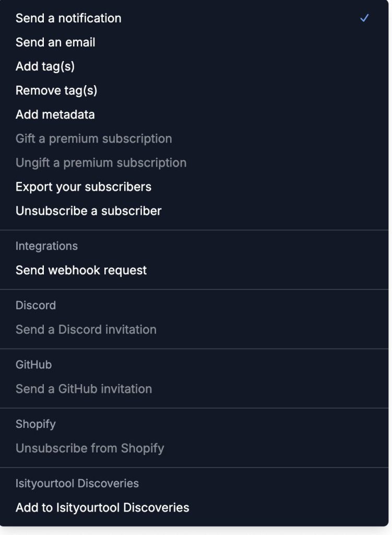Image resolution: width=392 pixels, height=535 pixels.
Task: Choose Send an email action
Action: pos(194,42)
